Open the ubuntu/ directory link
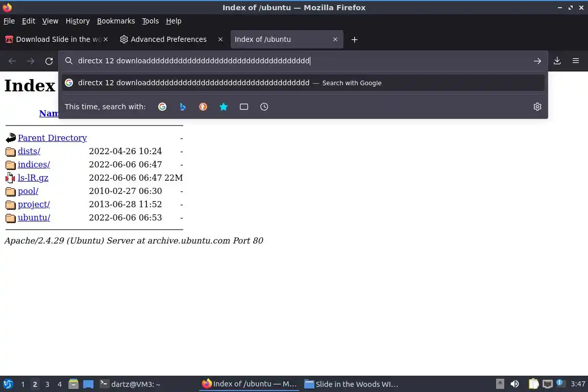588x392 pixels. click(34, 217)
